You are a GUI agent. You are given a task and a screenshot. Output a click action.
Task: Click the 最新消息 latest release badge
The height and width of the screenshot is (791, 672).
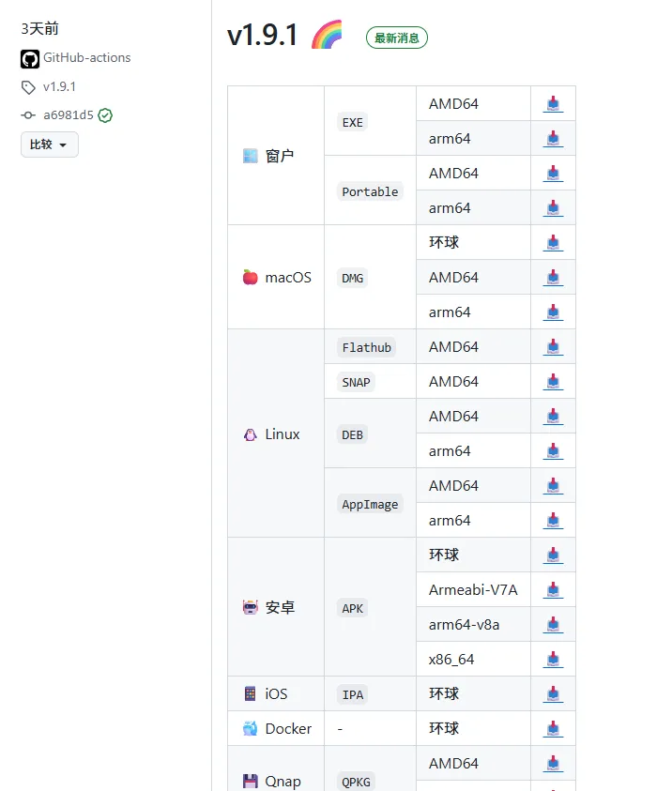point(396,38)
